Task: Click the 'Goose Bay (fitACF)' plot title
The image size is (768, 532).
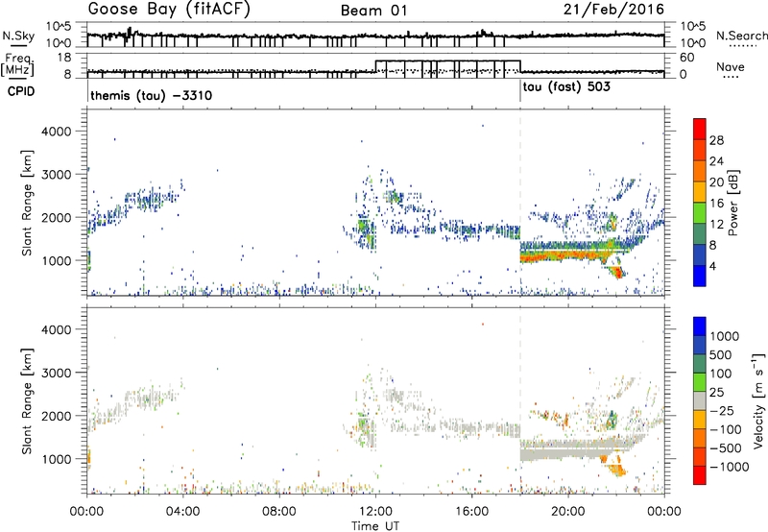Action: point(169,10)
